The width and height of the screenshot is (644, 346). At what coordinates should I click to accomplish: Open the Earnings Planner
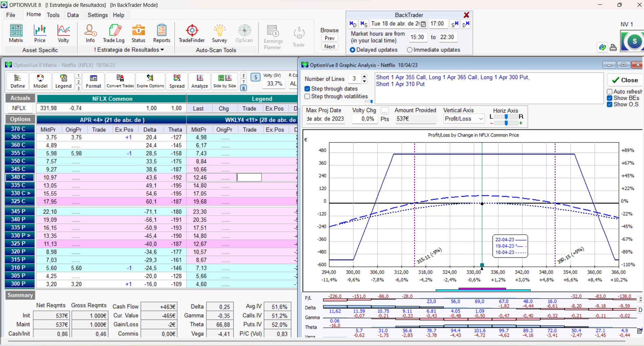click(x=273, y=37)
